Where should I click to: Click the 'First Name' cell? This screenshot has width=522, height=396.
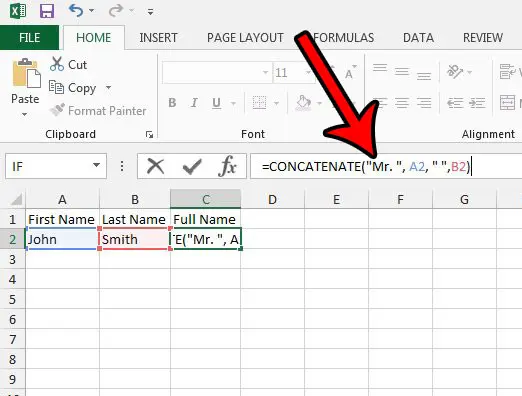tap(62, 219)
